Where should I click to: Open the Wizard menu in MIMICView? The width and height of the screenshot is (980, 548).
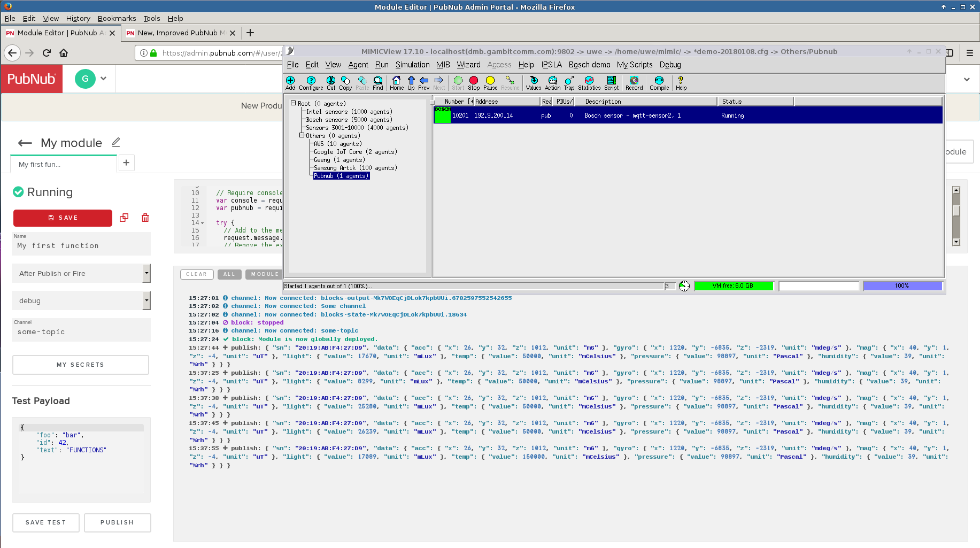[x=468, y=65]
